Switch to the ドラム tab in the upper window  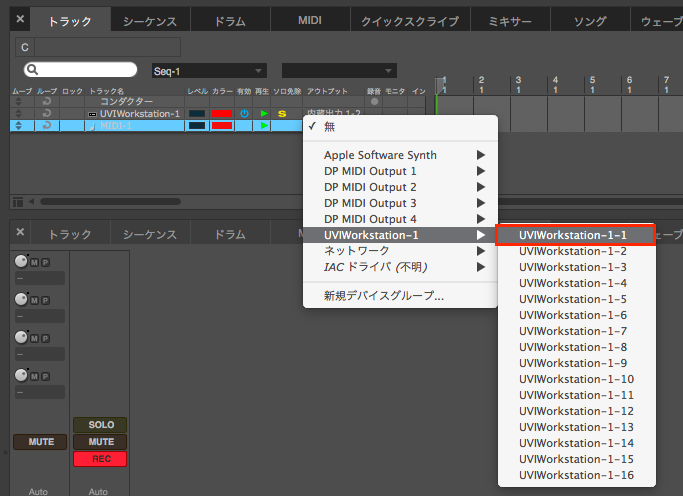coord(230,20)
